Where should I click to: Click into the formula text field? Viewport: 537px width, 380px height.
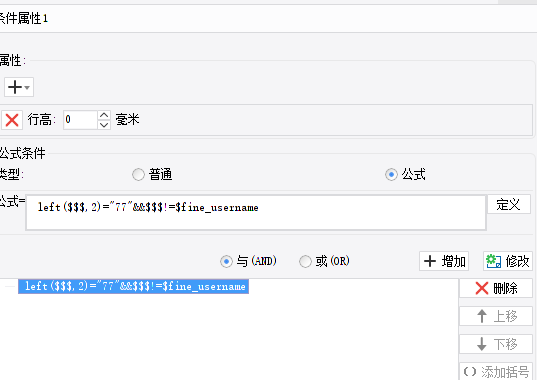(256, 213)
